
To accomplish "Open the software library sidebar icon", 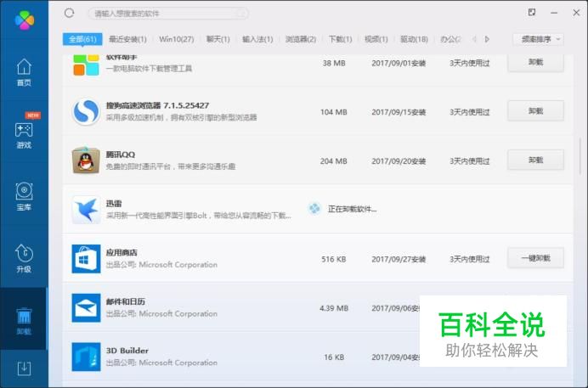I will click(x=24, y=197).
